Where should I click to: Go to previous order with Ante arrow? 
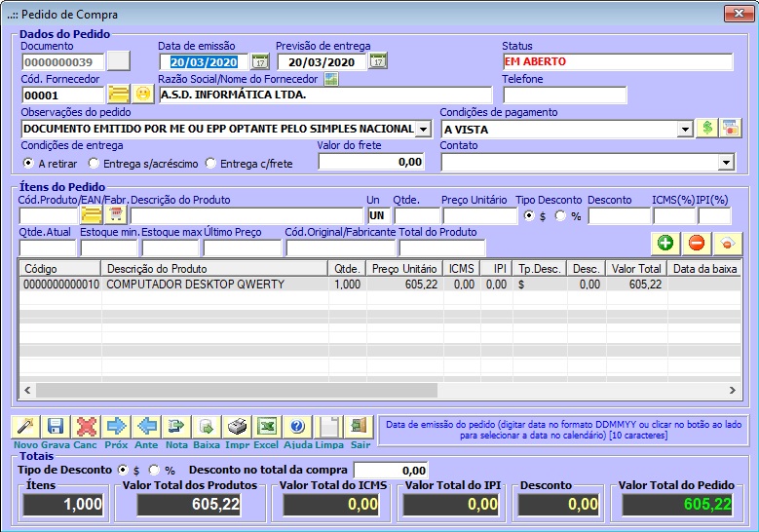click(146, 427)
